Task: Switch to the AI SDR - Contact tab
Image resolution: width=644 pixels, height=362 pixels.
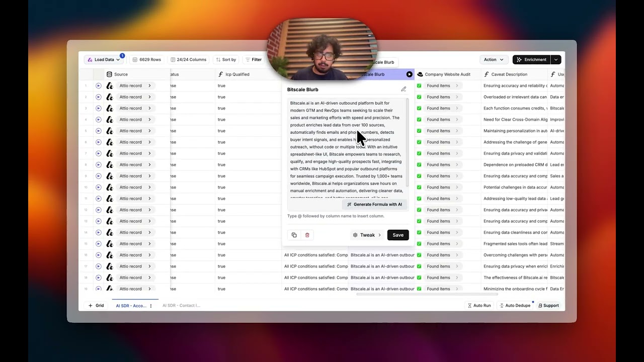Action: coord(181,306)
